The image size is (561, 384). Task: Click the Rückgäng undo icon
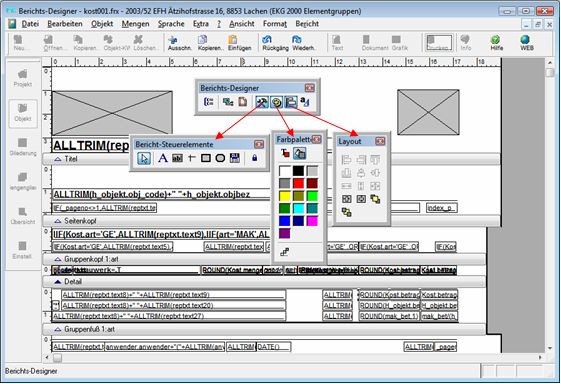[275, 43]
